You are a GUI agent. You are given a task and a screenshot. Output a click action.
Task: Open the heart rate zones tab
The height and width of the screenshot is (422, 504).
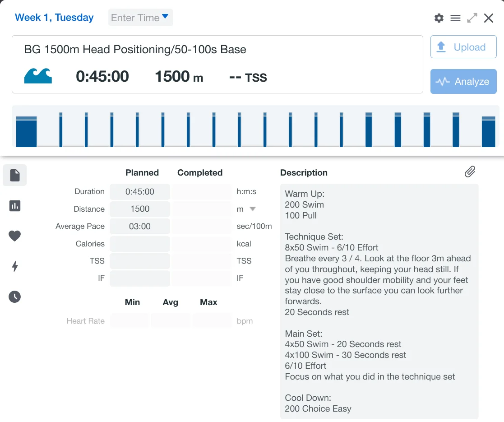click(15, 236)
